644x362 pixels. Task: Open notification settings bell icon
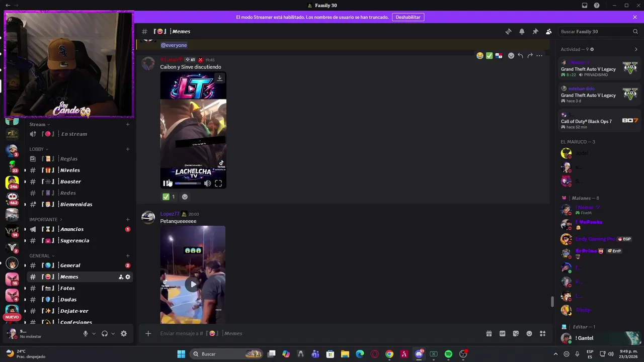pos(522,31)
